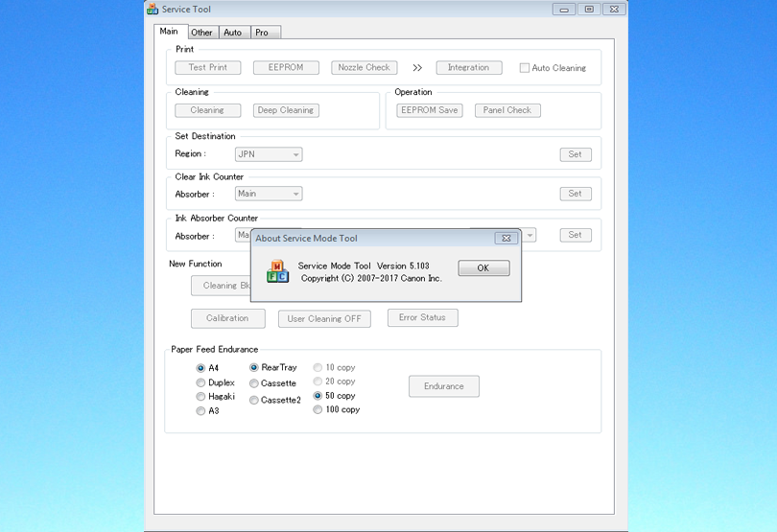Choose the A3 paper option
The width and height of the screenshot is (777, 532).
click(x=200, y=410)
